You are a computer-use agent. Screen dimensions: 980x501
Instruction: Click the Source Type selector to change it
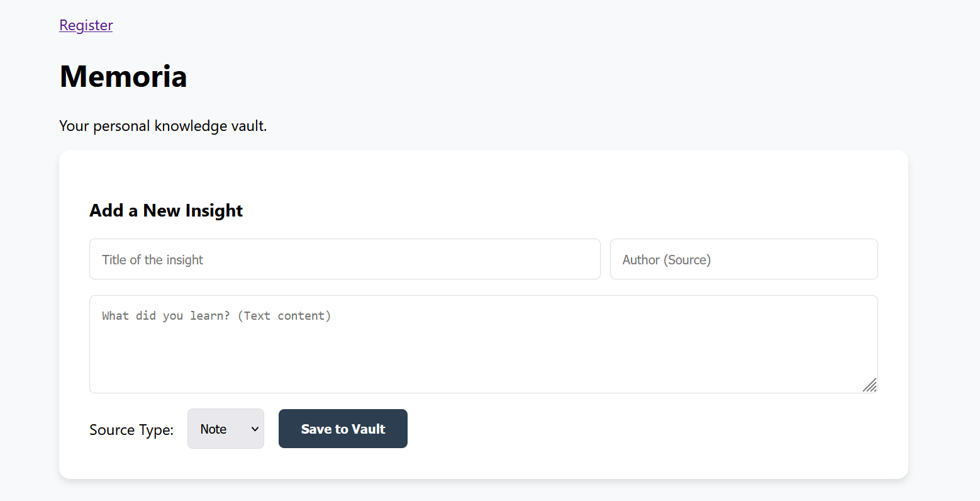click(x=225, y=429)
